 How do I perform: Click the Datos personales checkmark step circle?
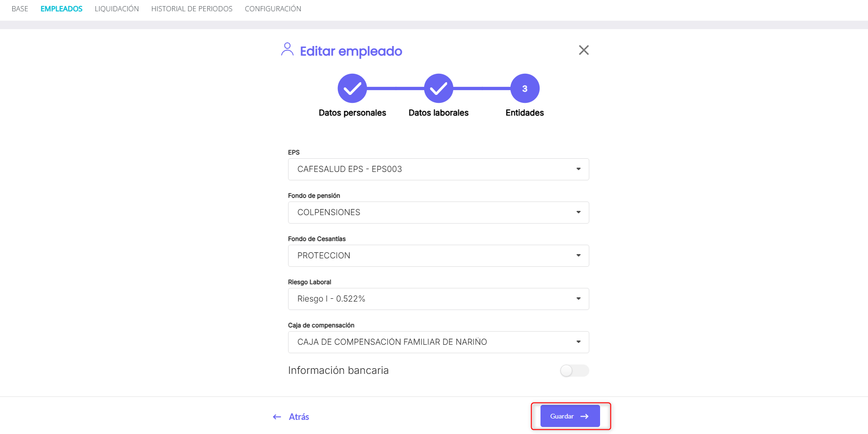click(352, 88)
